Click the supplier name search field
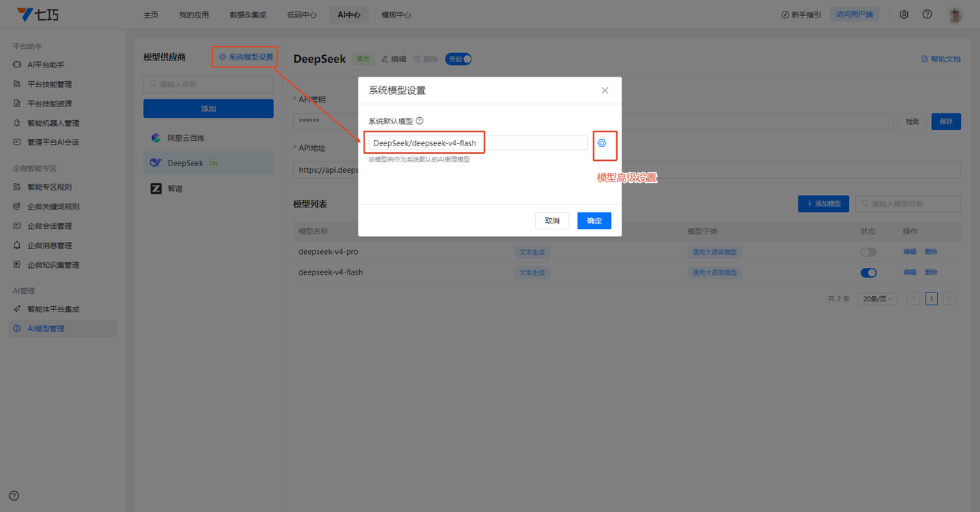Viewport: 980px width, 512px height. coord(208,84)
